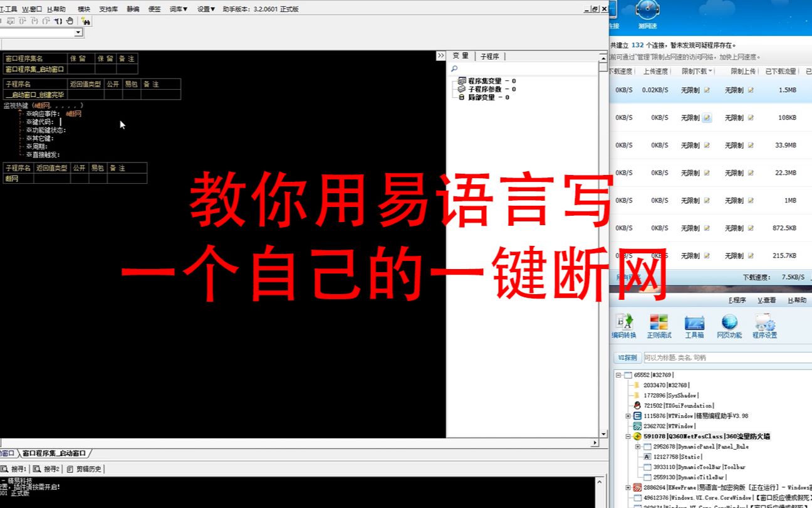812x508 pixels.
Task: Click the 子程序参数 parameters icon
Action: [462, 89]
